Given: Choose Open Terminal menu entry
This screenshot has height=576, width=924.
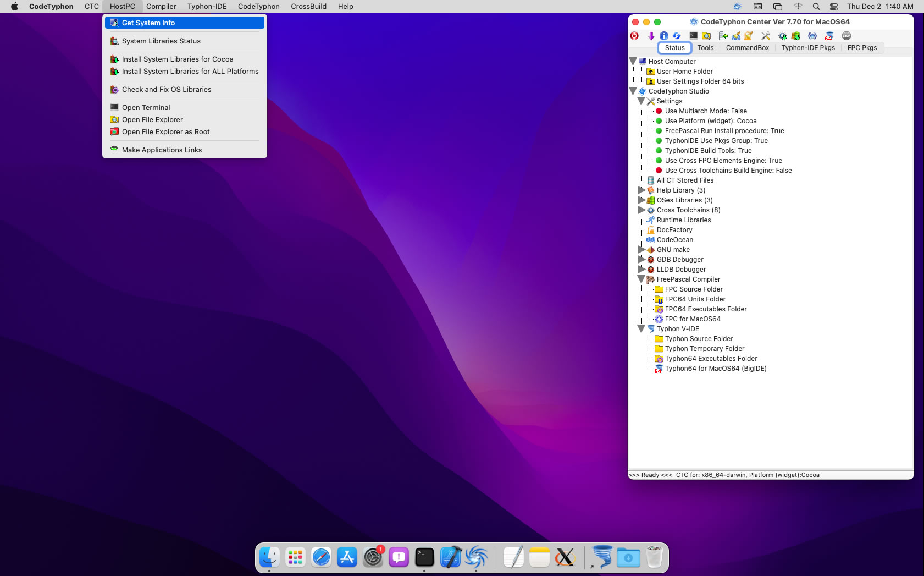Looking at the screenshot, I should [x=185, y=107].
